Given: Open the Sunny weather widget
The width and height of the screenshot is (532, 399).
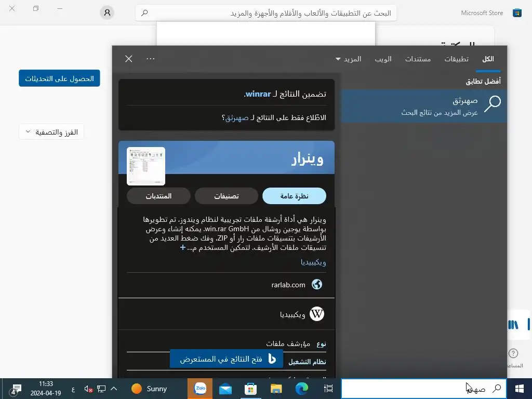Looking at the screenshot, I should click(149, 389).
